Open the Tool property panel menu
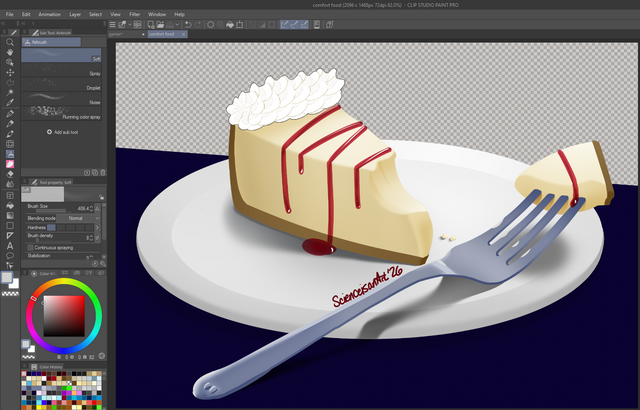This screenshot has width=640, height=410. pos(24,182)
